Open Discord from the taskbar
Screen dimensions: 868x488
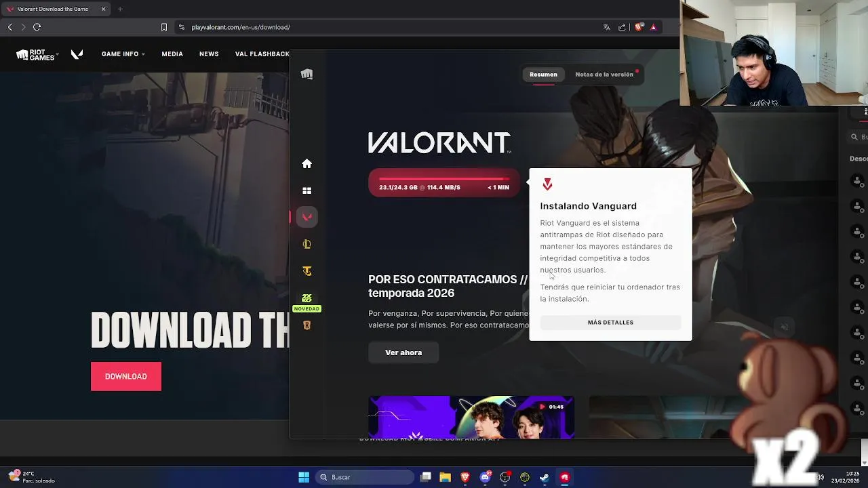click(485, 477)
